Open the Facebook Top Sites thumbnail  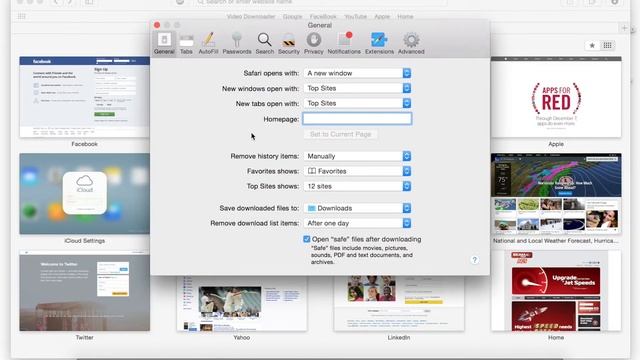(84, 97)
